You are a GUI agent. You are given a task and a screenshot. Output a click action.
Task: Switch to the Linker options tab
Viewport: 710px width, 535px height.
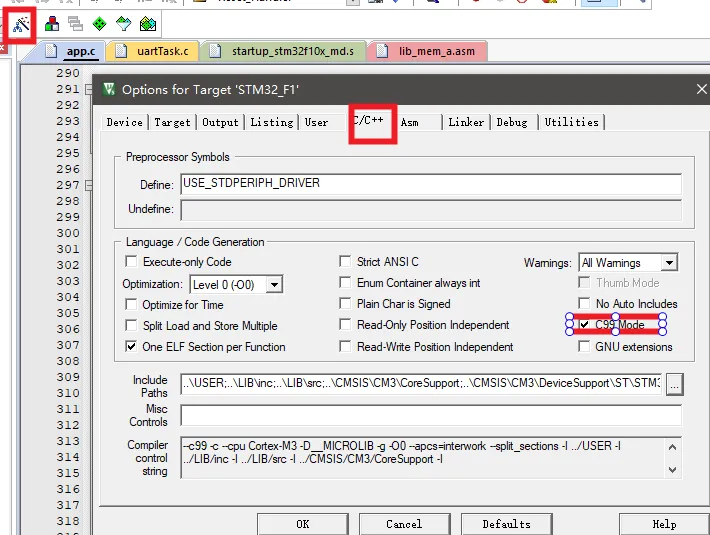tap(466, 122)
